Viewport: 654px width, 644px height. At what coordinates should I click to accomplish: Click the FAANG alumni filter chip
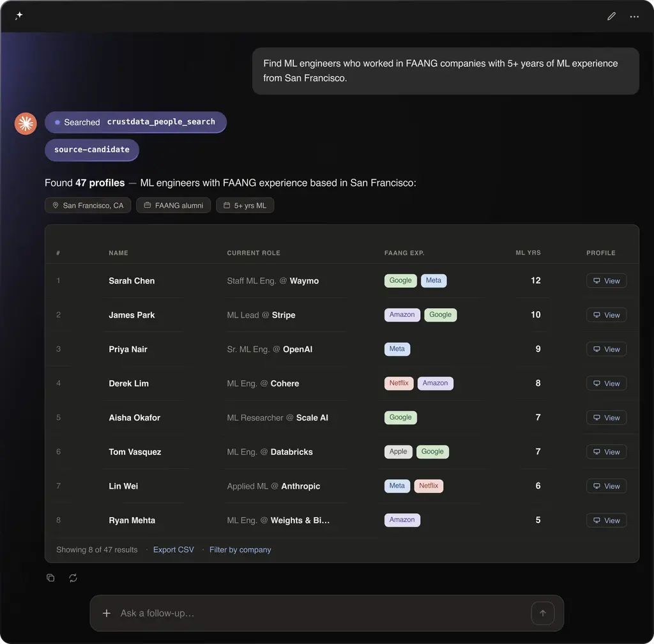point(174,205)
